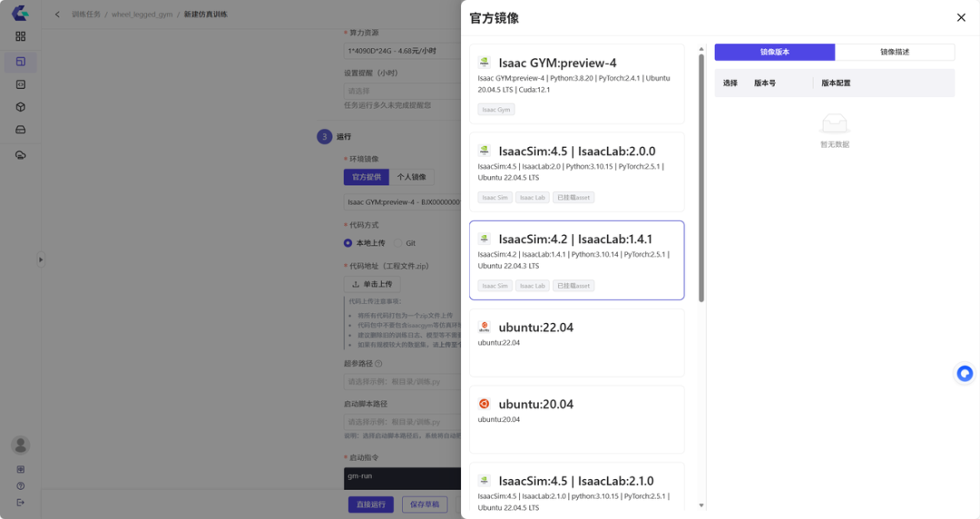Open the 启动脚本路径 selector
Image resolution: width=980 pixels, height=519 pixels.
[x=403, y=421]
